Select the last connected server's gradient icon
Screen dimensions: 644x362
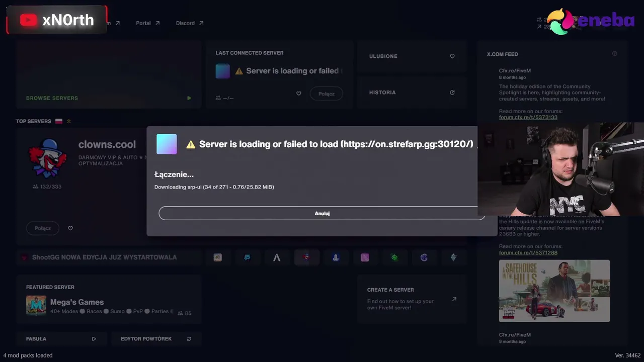(x=223, y=71)
